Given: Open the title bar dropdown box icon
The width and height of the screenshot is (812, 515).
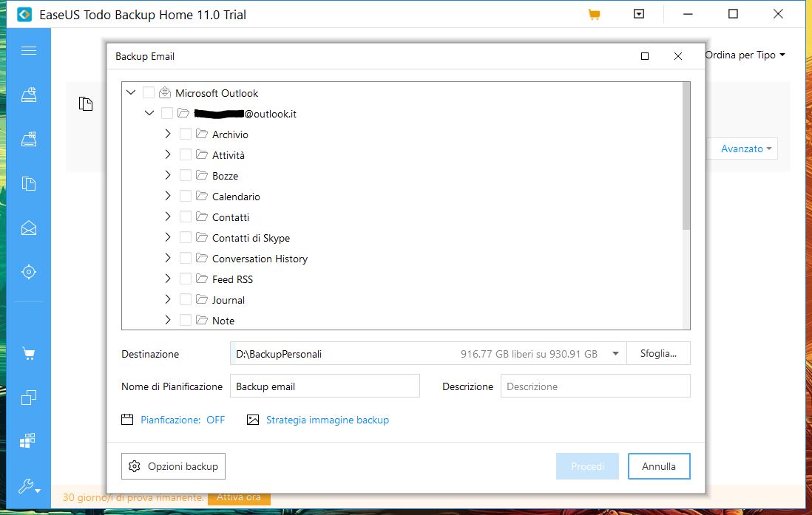Looking at the screenshot, I should [639, 14].
